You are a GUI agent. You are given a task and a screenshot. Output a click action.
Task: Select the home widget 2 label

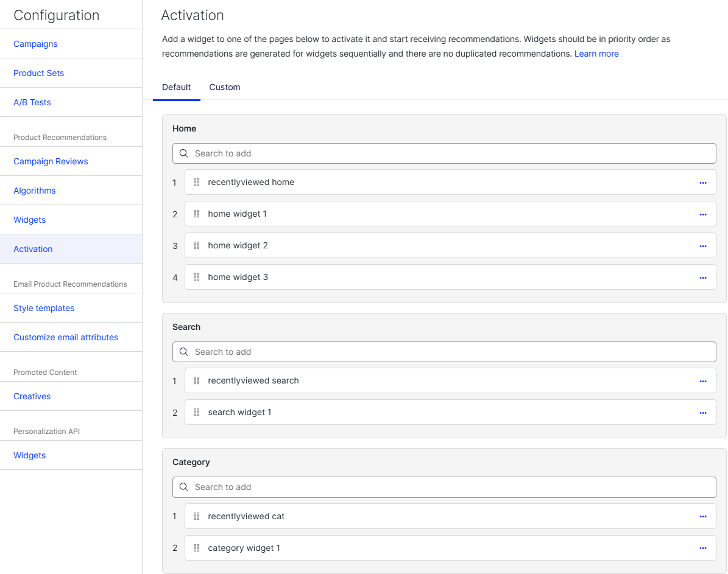tap(238, 245)
